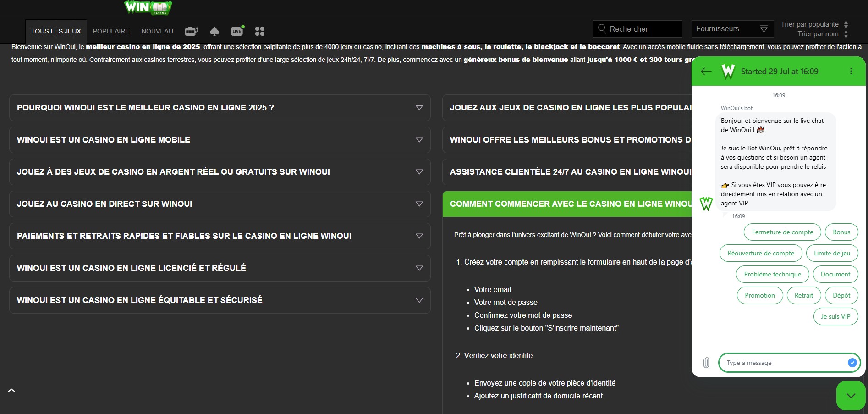Click the scroll-to-top arrow
Image resolution: width=868 pixels, height=414 pixels.
click(12, 391)
